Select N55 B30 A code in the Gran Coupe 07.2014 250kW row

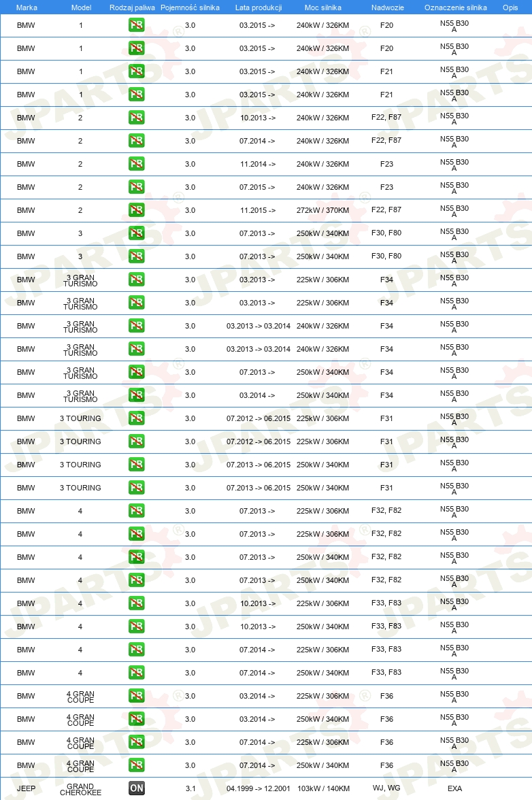[x=454, y=766]
